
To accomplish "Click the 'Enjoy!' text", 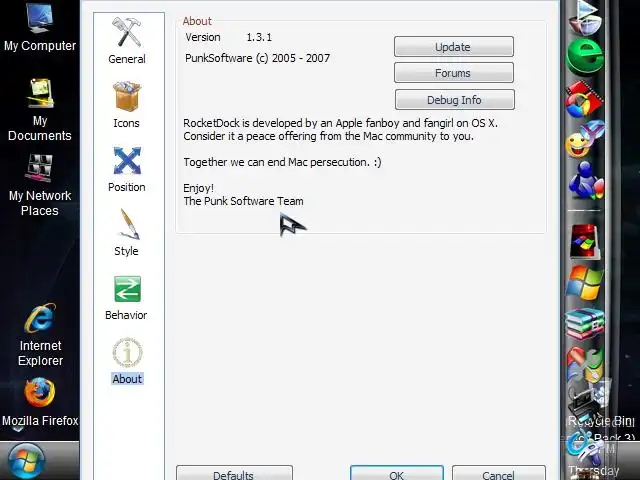I will pyautogui.click(x=198, y=188).
